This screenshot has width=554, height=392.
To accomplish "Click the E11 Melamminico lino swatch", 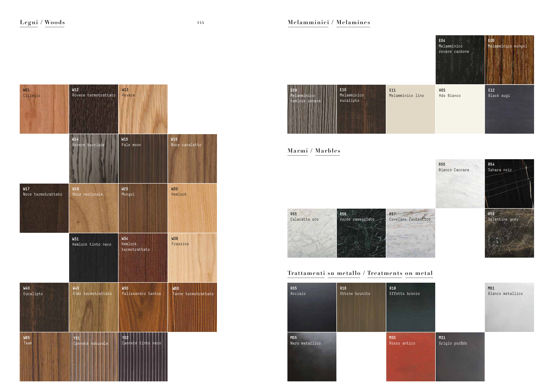I will [x=410, y=109].
